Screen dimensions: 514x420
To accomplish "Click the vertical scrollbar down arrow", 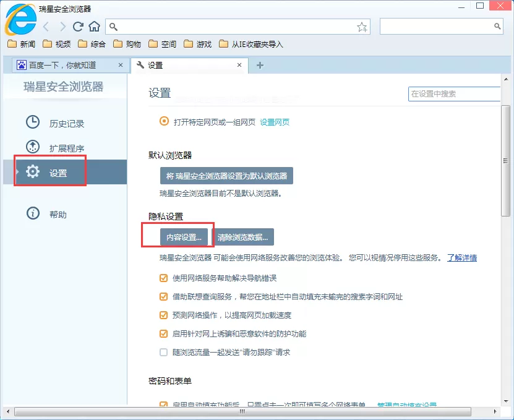I will pyautogui.click(x=506, y=401).
